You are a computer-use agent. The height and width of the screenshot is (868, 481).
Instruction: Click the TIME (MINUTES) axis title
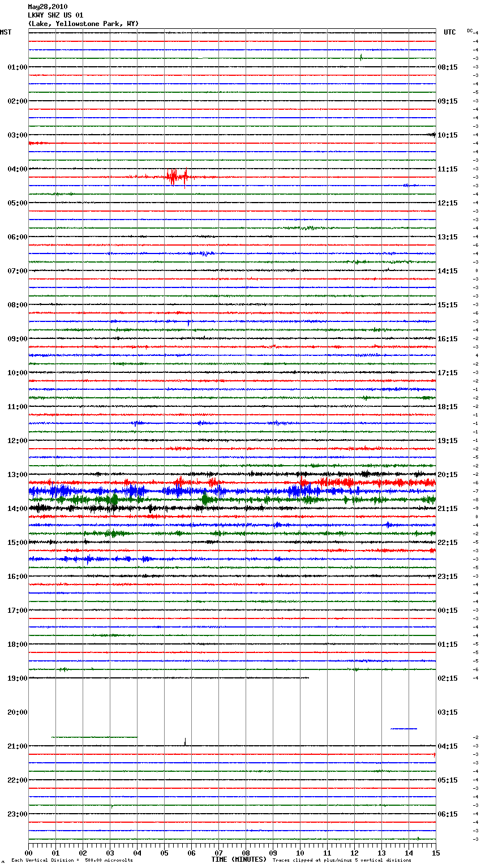point(239,860)
